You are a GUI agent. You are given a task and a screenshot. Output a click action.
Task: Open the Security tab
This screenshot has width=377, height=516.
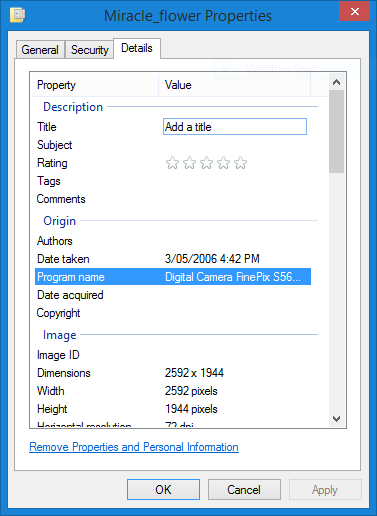coord(90,50)
